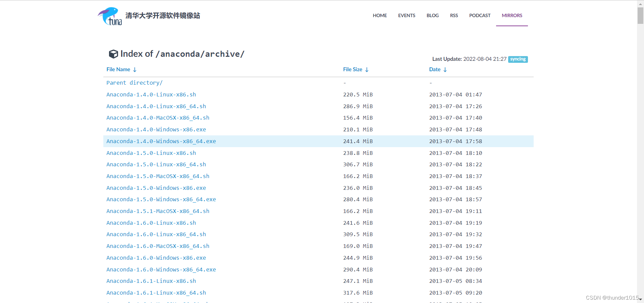Screen dimensions: 644x303
Task: Click the TUNA fish logo
Action: coord(110,16)
